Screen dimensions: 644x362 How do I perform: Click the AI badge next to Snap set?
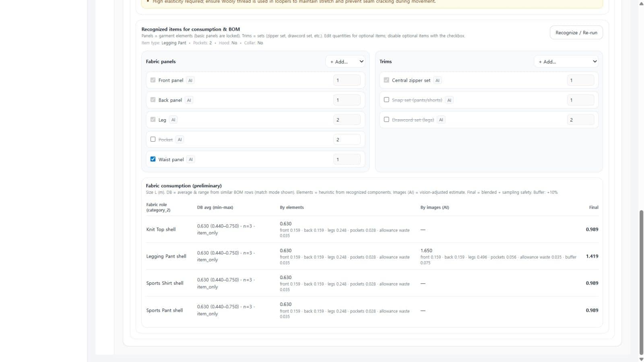tap(449, 100)
